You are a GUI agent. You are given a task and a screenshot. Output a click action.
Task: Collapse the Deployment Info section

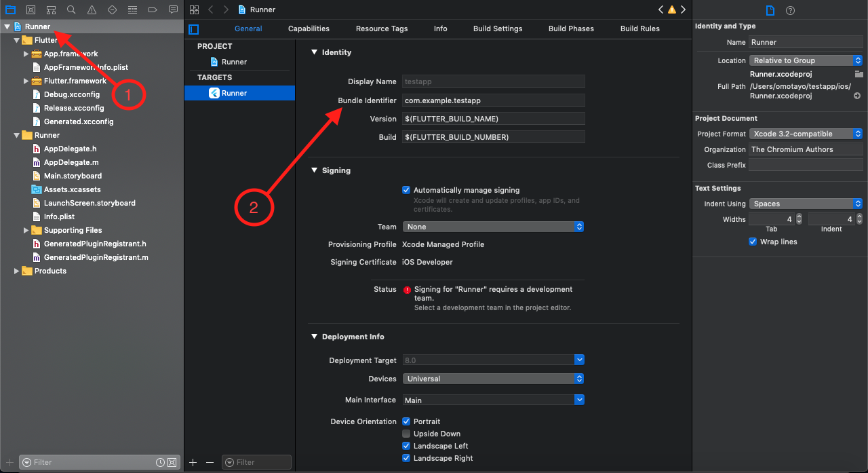pos(314,337)
